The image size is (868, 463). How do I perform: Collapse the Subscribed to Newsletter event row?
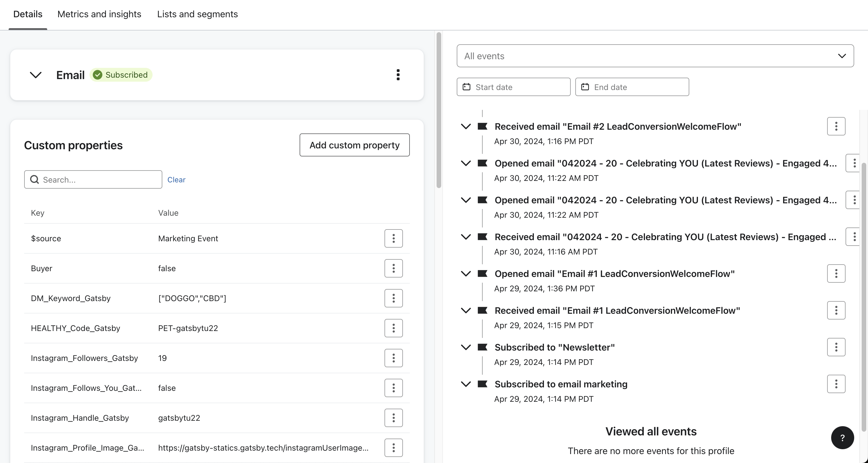point(466,347)
